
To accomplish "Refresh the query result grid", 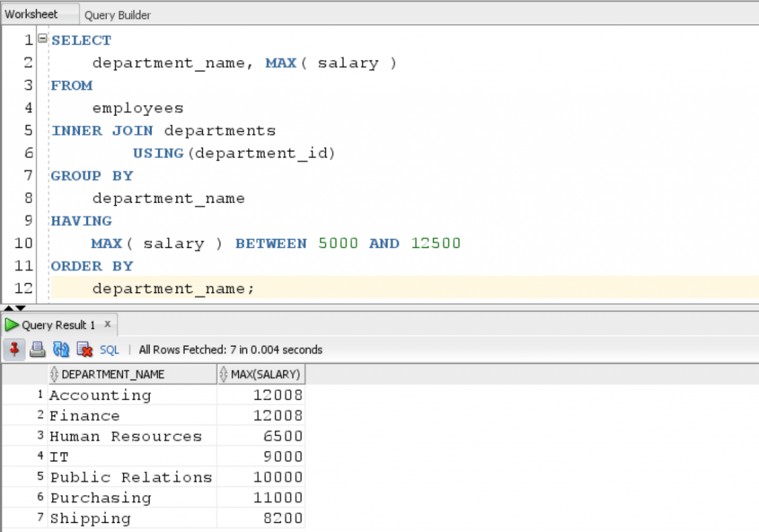I will (60, 349).
